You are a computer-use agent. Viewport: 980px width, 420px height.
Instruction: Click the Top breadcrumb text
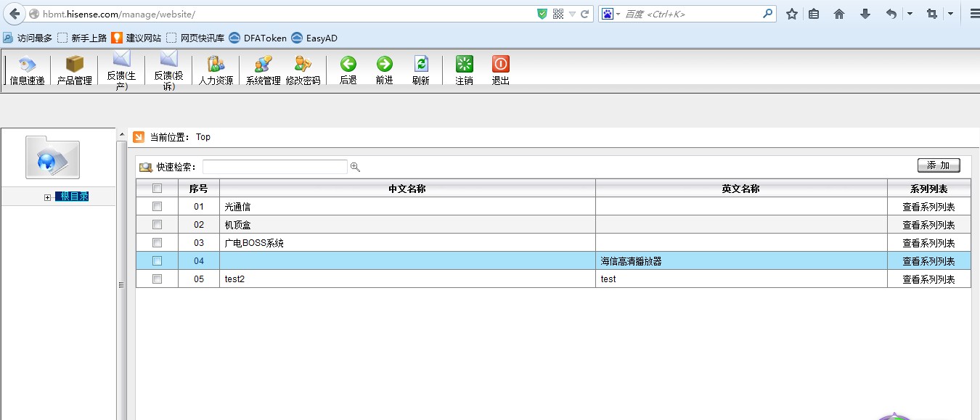tap(203, 137)
